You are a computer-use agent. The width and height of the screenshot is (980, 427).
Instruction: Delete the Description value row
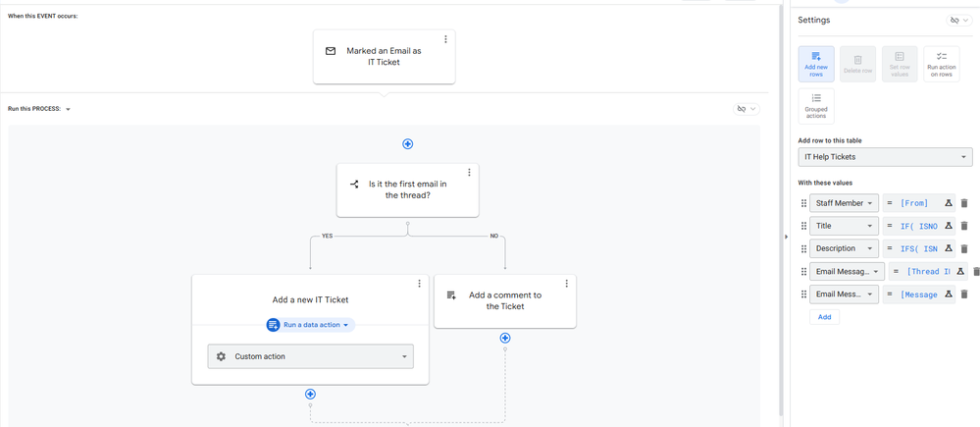point(964,248)
